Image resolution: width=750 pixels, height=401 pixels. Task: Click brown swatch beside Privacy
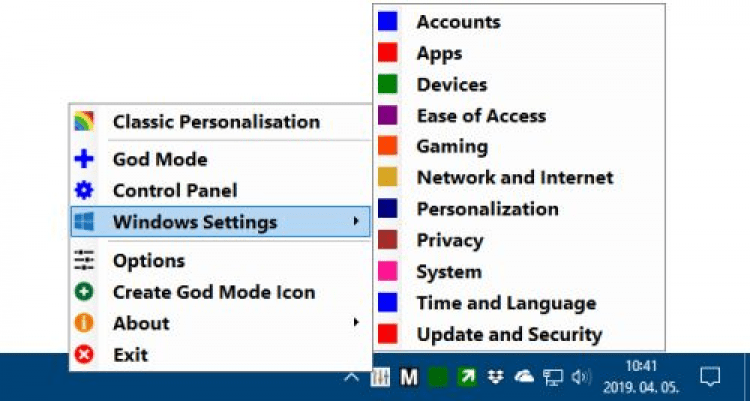(387, 240)
